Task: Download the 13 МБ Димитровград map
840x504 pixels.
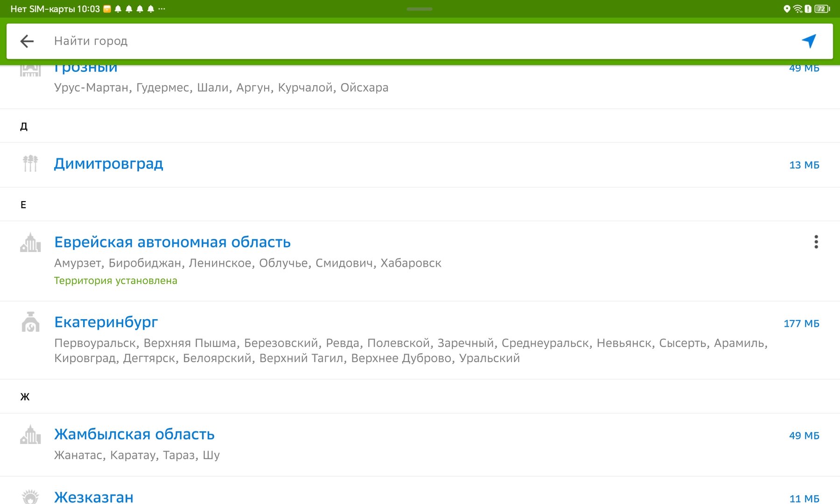Action: (804, 165)
